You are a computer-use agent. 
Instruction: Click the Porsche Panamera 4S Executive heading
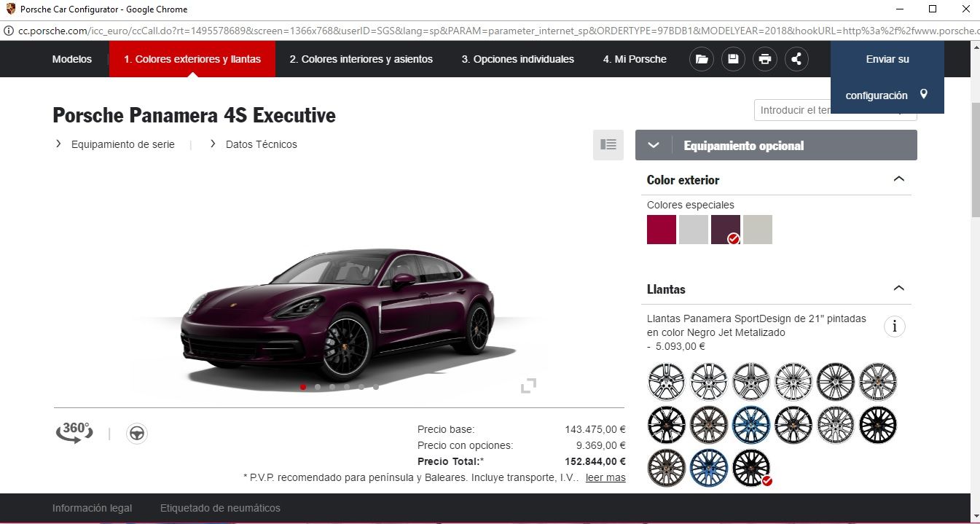coord(194,115)
